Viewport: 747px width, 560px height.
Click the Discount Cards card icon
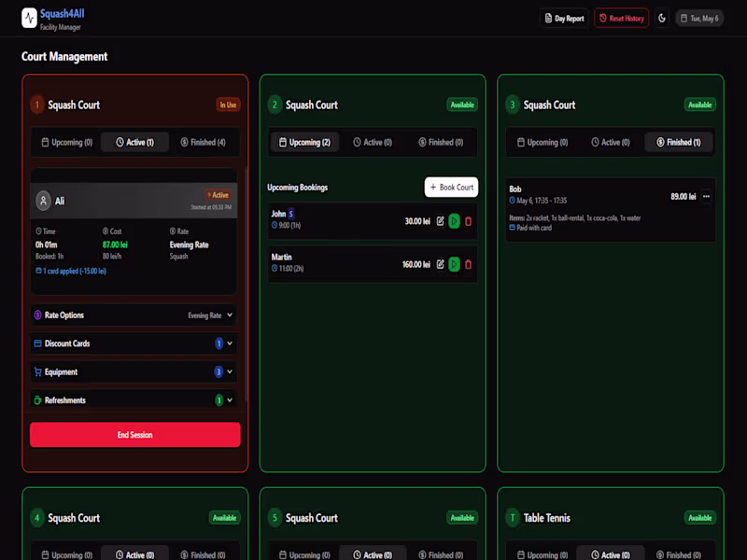pos(37,343)
